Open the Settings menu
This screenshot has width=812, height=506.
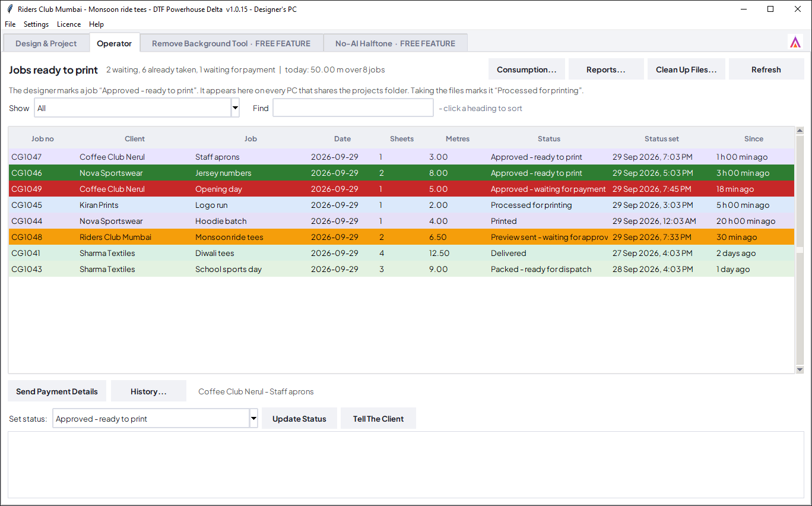(x=36, y=24)
